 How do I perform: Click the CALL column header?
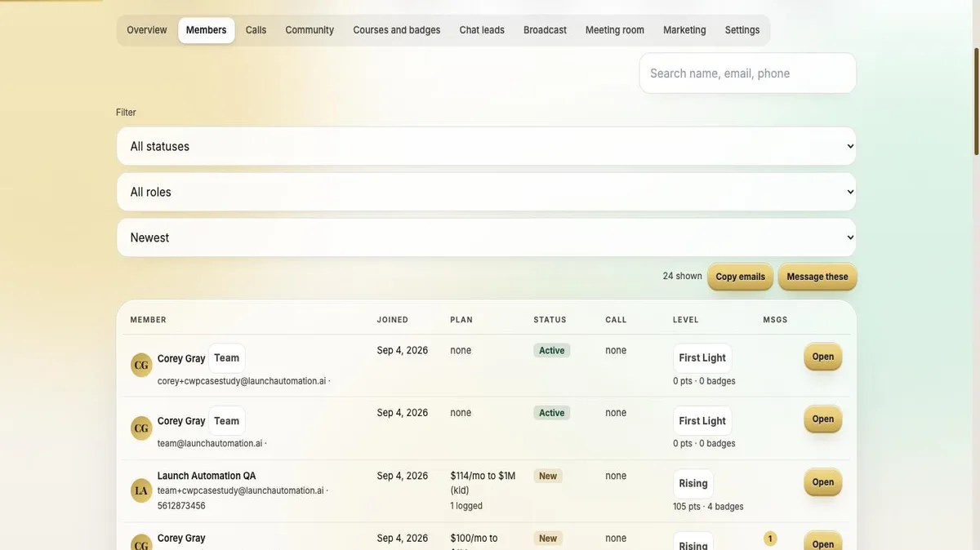point(617,320)
